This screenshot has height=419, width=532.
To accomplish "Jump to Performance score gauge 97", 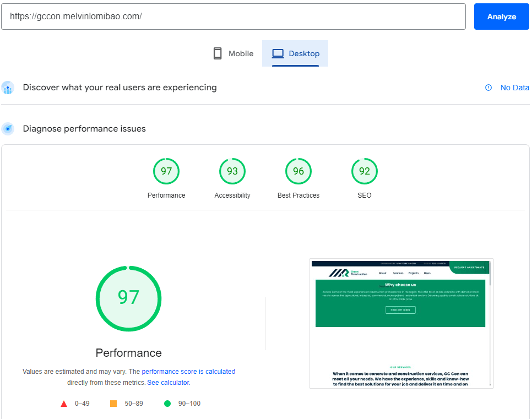I will coord(166,171).
